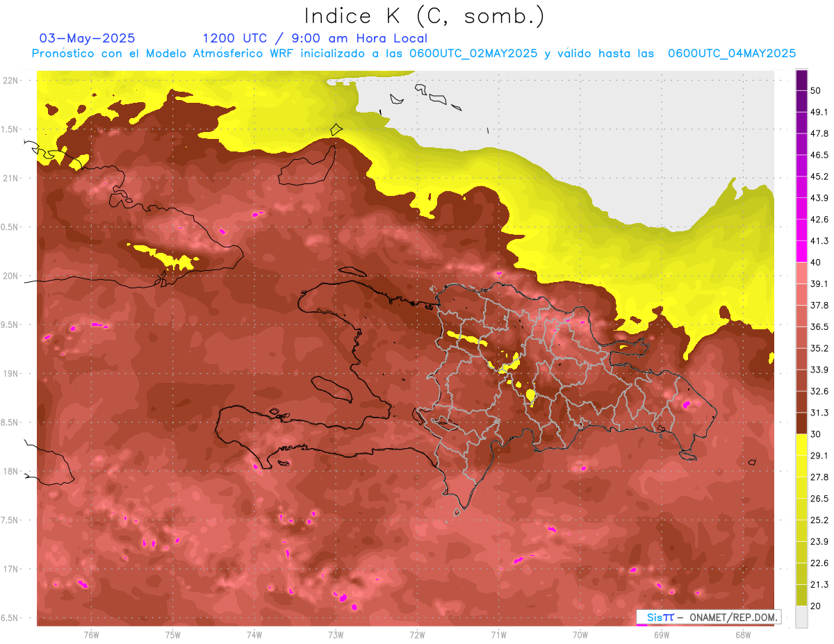834x644 pixels.
Task: Click the 17N latitude label
Action: (12, 569)
